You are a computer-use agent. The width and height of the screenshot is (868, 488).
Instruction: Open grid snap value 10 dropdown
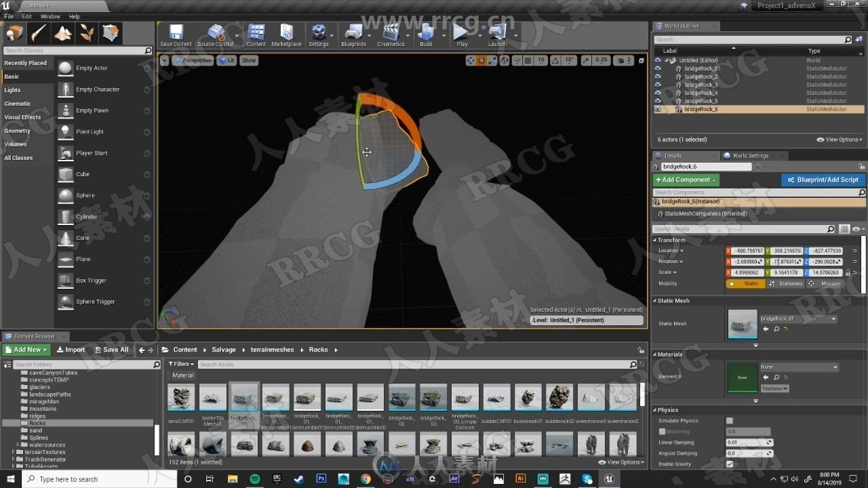[x=541, y=60]
